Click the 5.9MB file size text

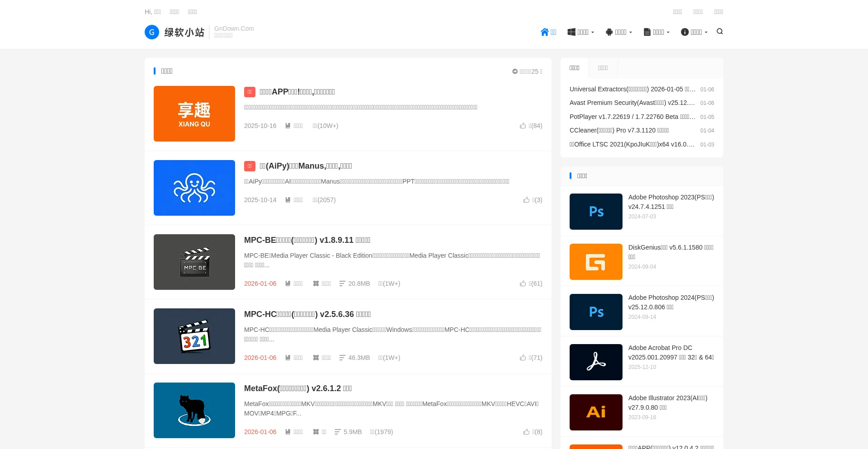pyautogui.click(x=353, y=432)
